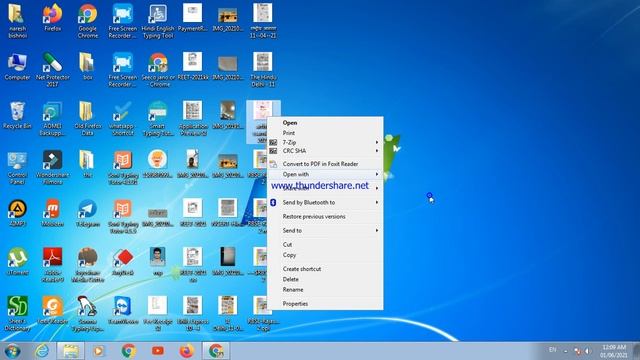Open the volume control in tray
The image size is (640, 360).
click(x=587, y=351)
